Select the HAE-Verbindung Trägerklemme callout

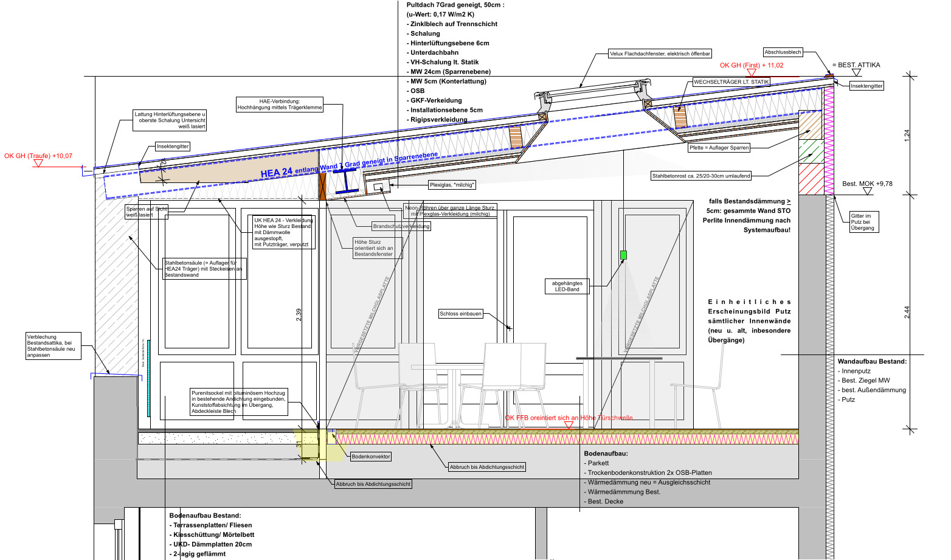pyautogui.click(x=280, y=105)
